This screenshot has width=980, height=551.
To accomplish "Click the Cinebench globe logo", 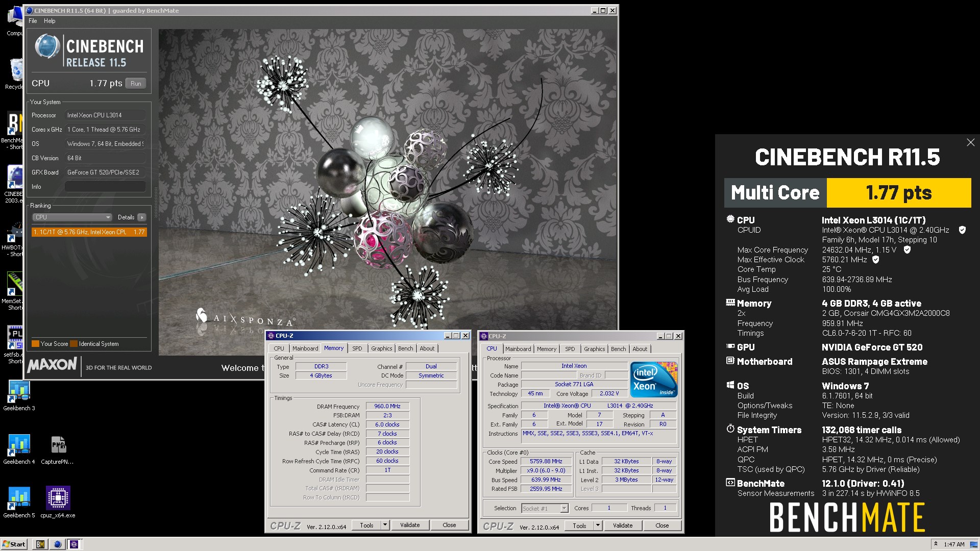I will pyautogui.click(x=47, y=46).
